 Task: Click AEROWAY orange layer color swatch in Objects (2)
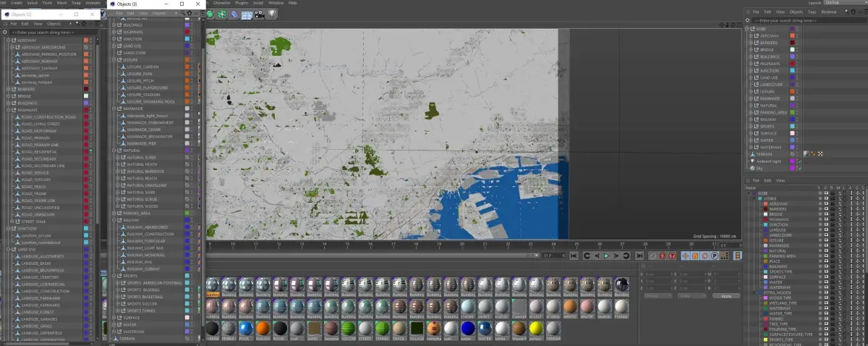pyautogui.click(x=86, y=40)
